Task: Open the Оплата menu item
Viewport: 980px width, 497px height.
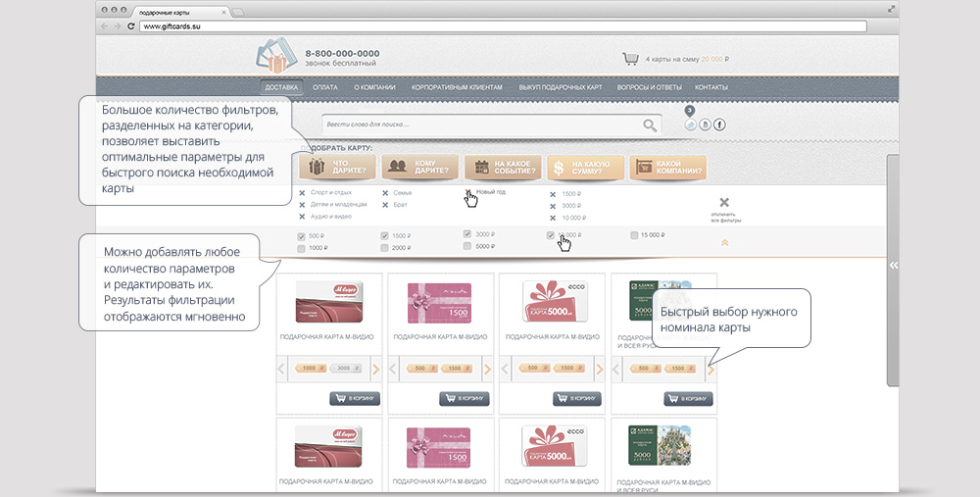Action: tap(325, 87)
